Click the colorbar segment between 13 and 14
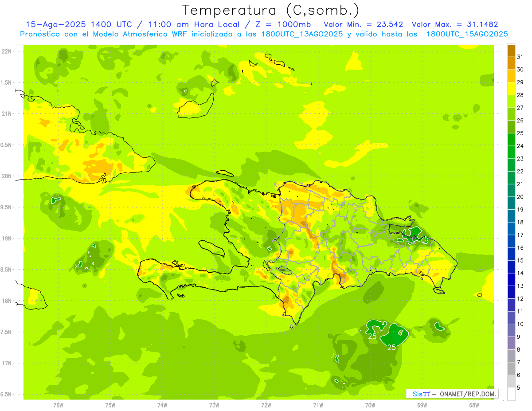This screenshot has width=532, height=411. click(511, 280)
